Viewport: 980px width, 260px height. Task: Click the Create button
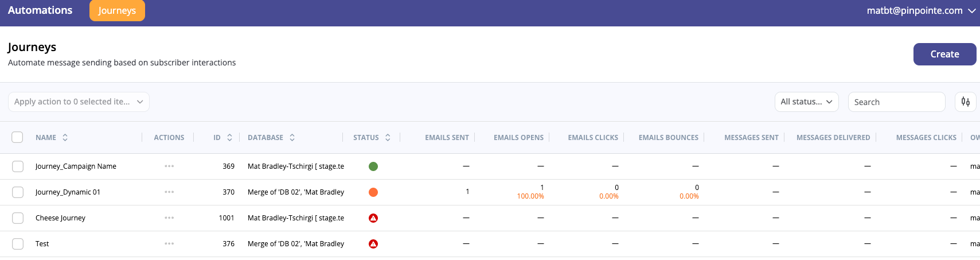click(944, 54)
